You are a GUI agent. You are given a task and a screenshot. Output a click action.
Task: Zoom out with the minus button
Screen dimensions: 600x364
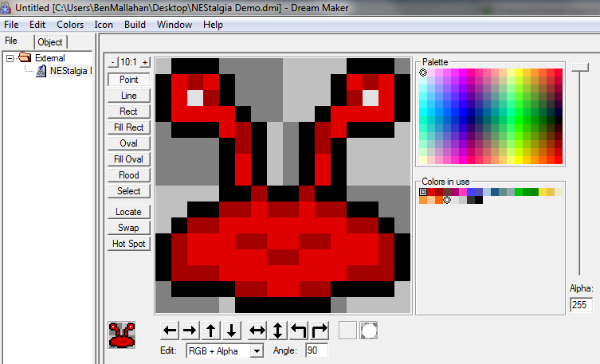click(112, 62)
